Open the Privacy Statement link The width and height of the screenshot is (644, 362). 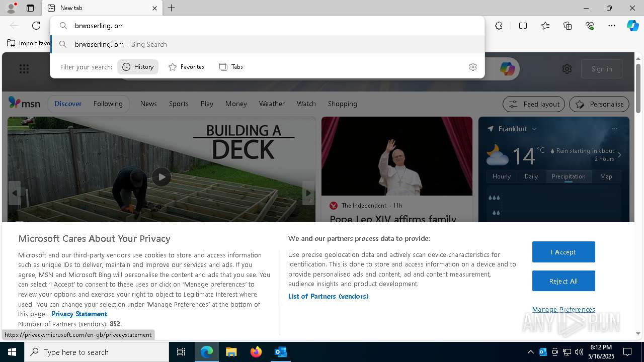click(x=79, y=314)
